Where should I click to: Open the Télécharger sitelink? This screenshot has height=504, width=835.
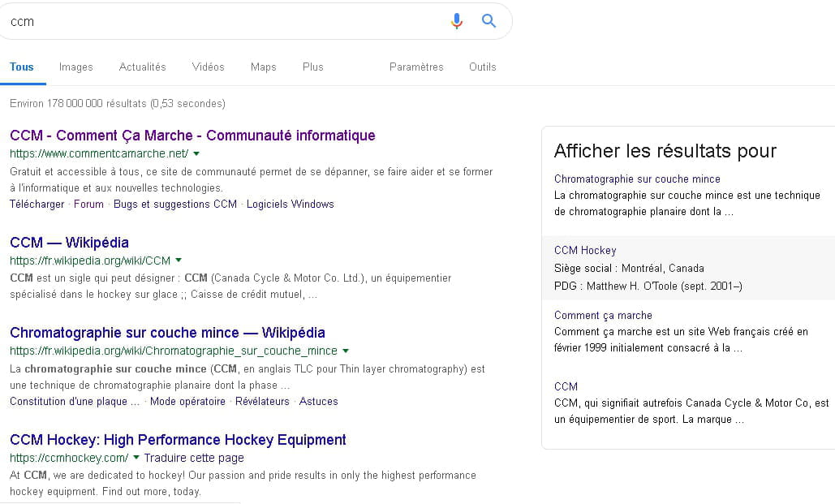point(37,204)
